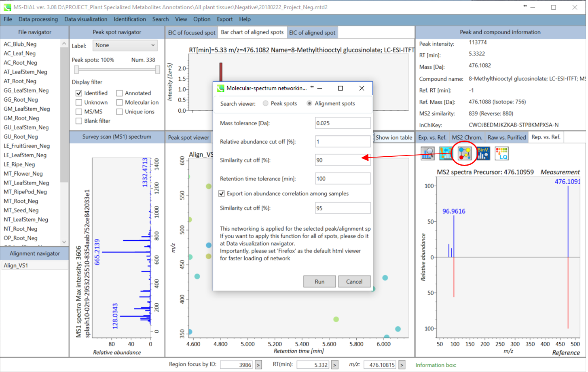Image resolution: width=588 pixels, height=372 pixels.
Task: Click the Cancel button in dialog
Action: (x=354, y=282)
